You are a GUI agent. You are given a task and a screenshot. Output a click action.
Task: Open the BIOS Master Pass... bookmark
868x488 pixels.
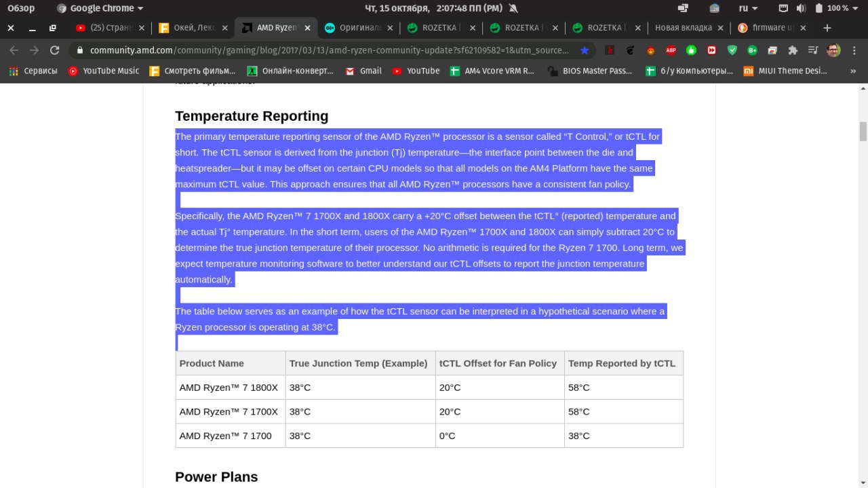pyautogui.click(x=590, y=71)
